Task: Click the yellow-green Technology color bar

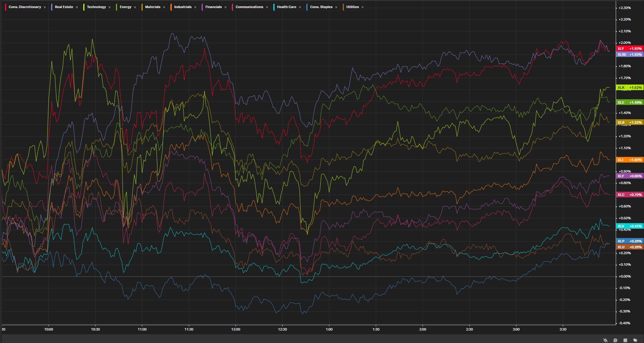Action: tap(84, 7)
